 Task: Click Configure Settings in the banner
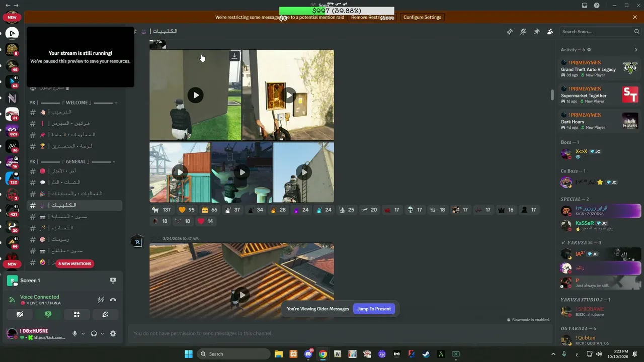tap(422, 17)
